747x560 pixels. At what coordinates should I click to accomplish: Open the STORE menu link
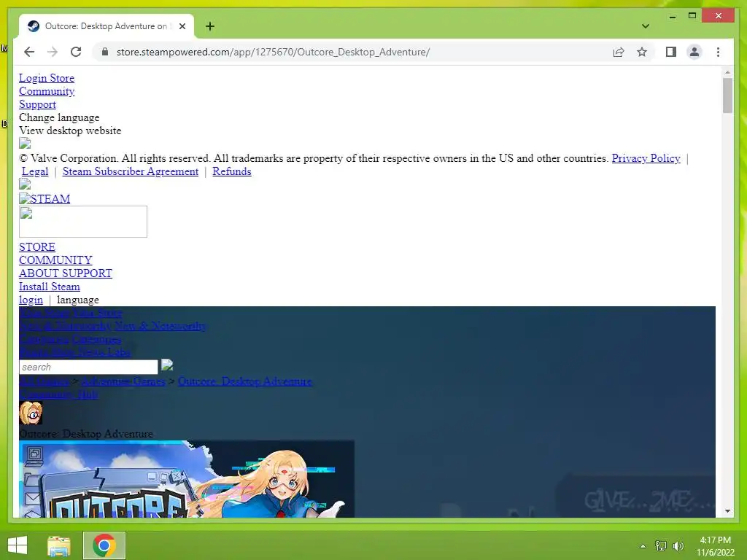point(37,247)
